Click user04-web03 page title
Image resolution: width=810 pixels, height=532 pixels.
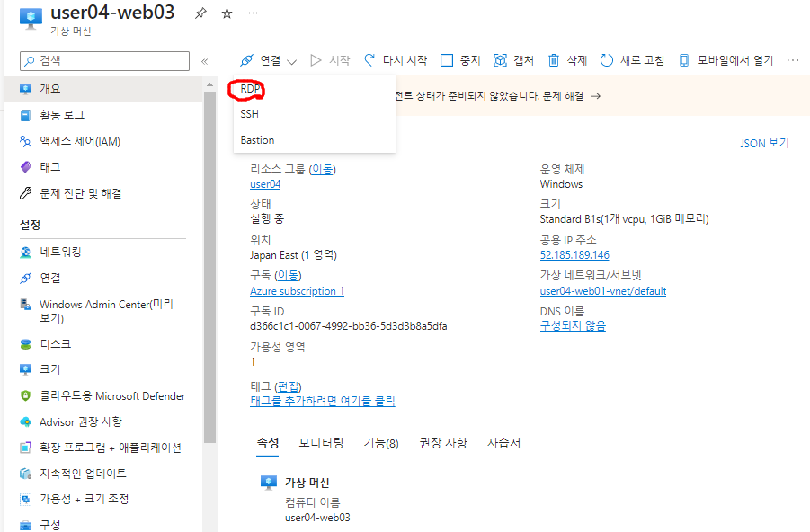pyautogui.click(x=112, y=13)
